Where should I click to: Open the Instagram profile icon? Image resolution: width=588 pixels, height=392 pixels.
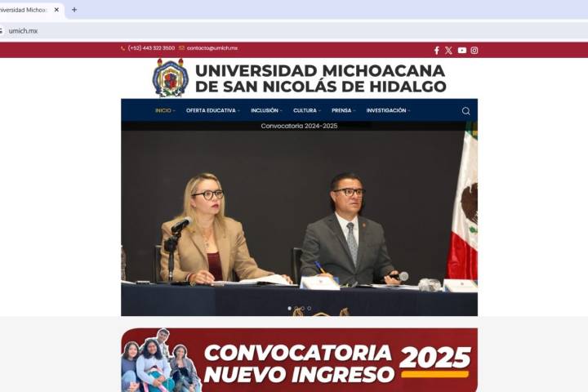click(x=474, y=50)
